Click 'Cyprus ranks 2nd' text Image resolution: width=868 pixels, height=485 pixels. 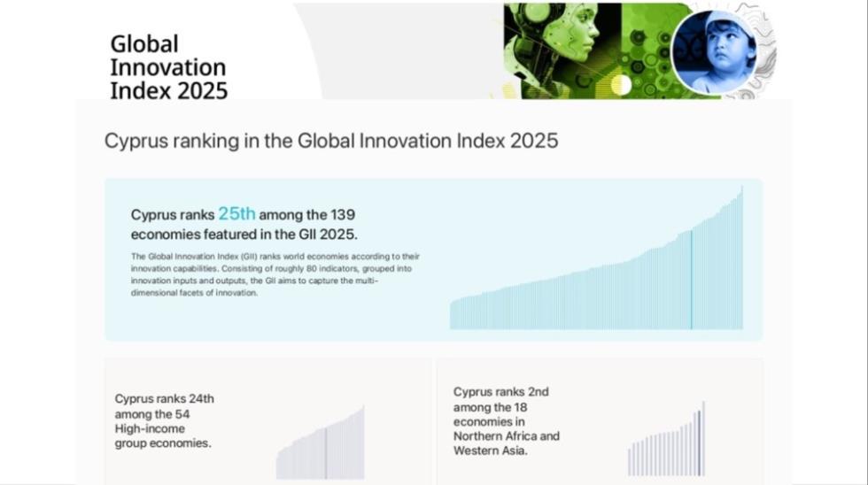pos(501,392)
